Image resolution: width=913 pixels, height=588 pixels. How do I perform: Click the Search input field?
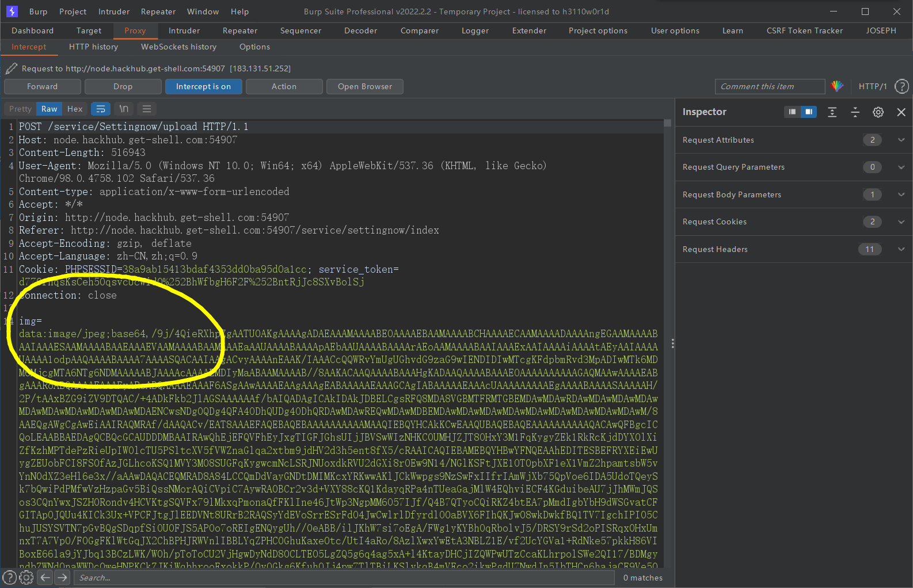[344, 578]
